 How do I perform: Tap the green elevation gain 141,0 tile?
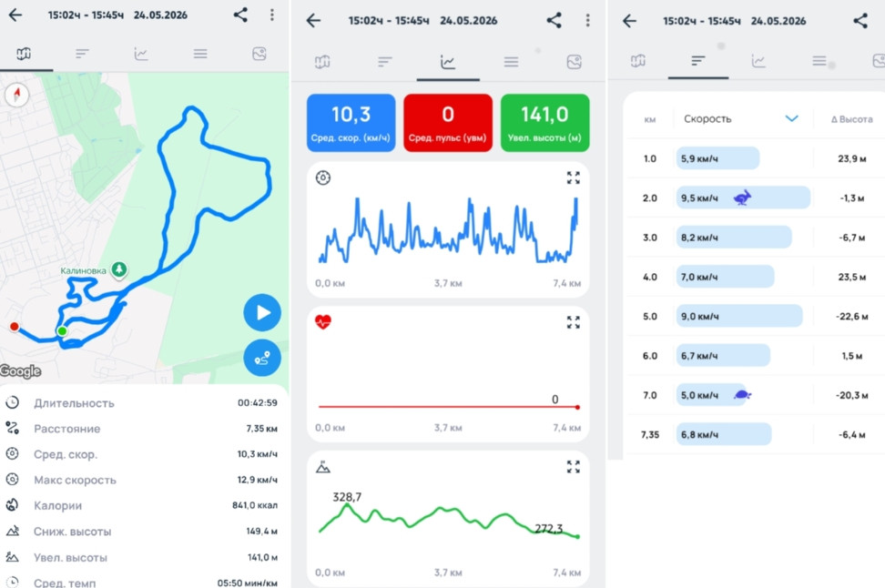tap(544, 123)
